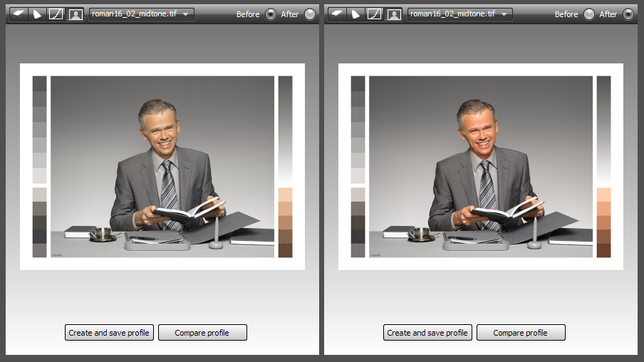Viewport: 644px width, 362px height.
Task: Open the curves view icon in left panel
Action: (x=56, y=14)
